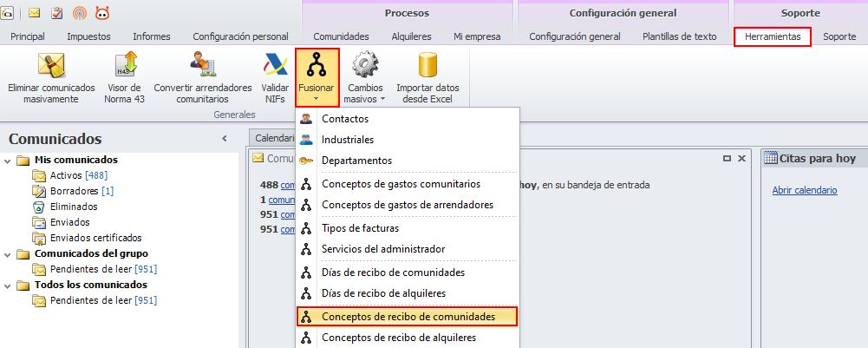This screenshot has width=868, height=348.
Task: Select Conceptos de recibo de comunidades
Action: point(408,317)
